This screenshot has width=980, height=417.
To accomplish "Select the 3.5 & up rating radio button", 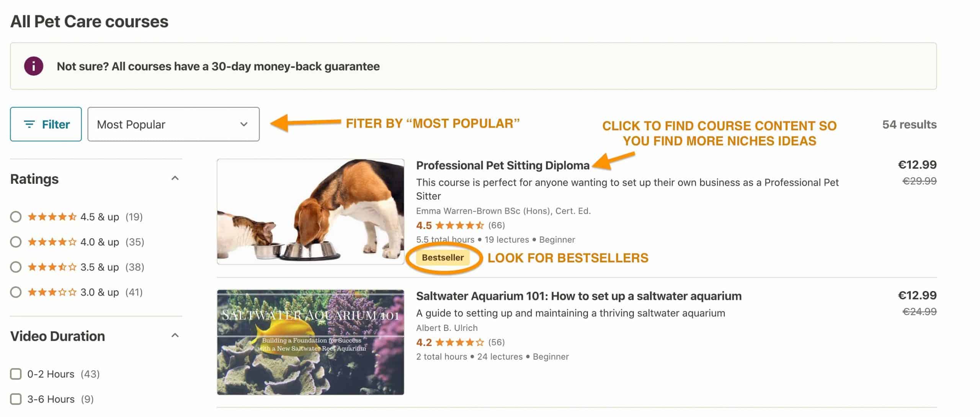I will pyautogui.click(x=16, y=267).
